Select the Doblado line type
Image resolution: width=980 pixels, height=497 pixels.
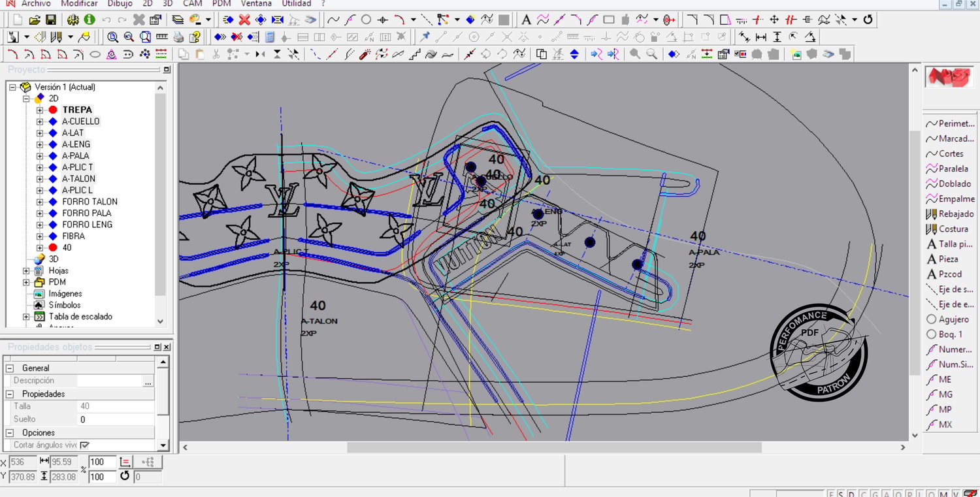point(949,184)
